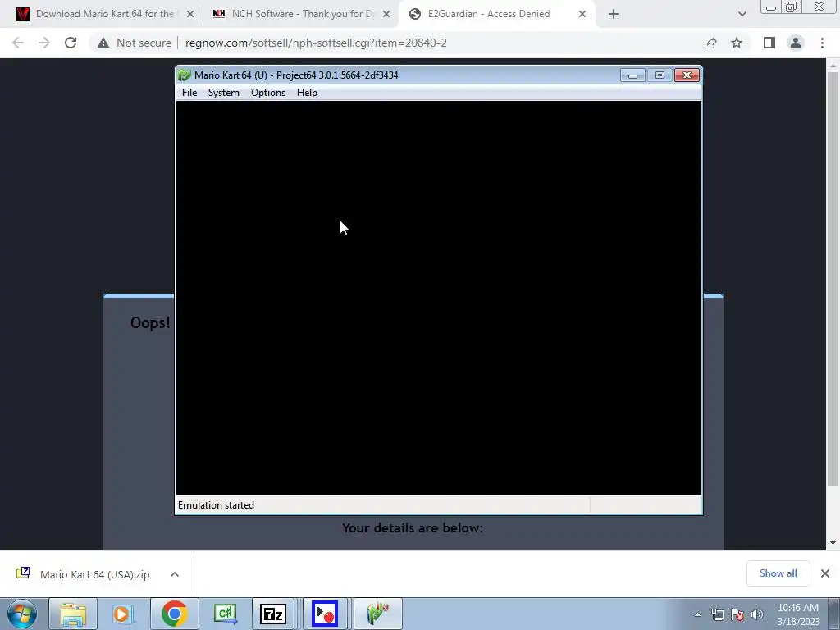
Task: Reload the current page
Action: (71, 43)
